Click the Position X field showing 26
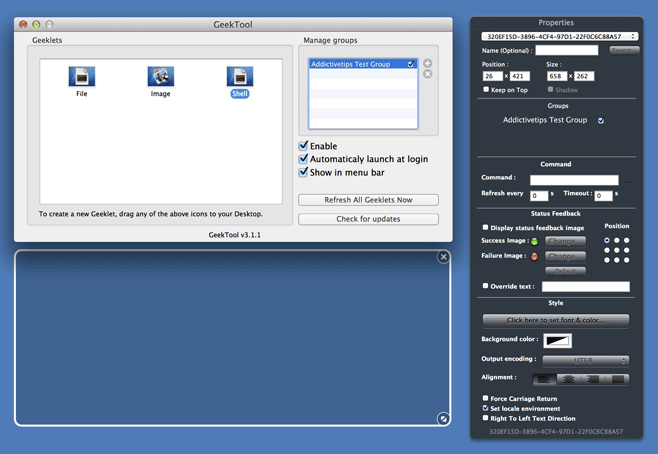658x454 pixels. click(493, 76)
